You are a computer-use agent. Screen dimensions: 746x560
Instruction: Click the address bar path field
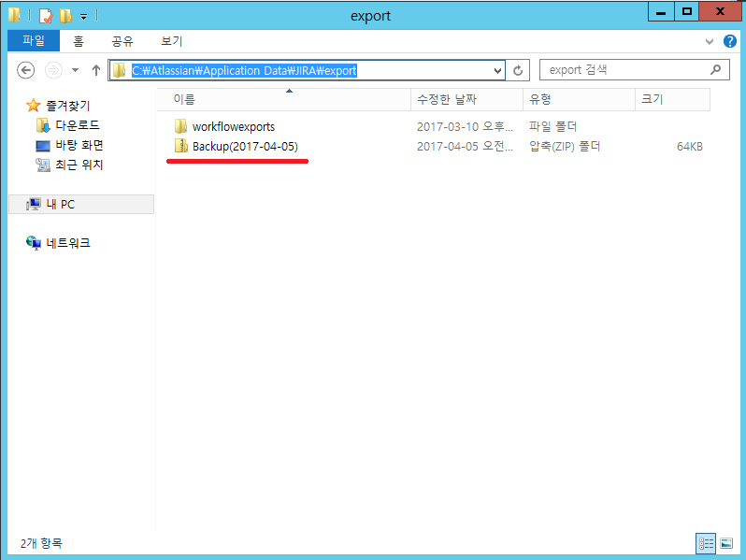click(x=307, y=70)
